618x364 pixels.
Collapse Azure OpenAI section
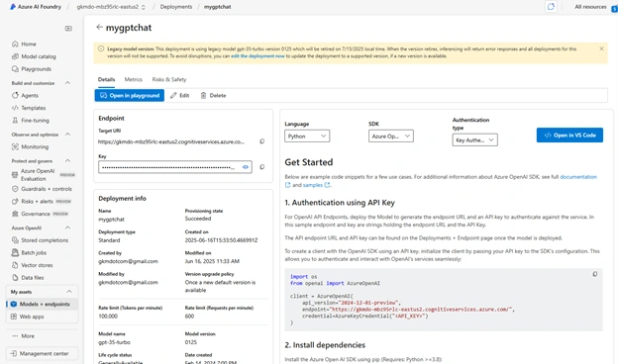67,227
